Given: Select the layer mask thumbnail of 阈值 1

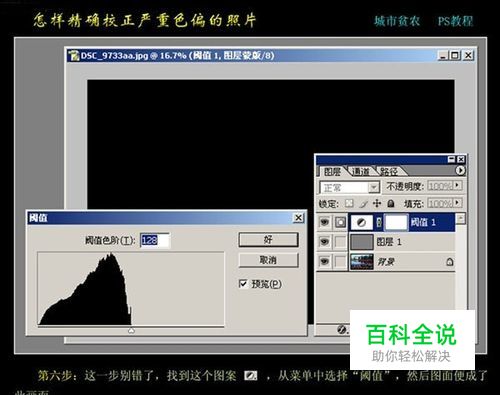Looking at the screenshot, I should [396, 222].
